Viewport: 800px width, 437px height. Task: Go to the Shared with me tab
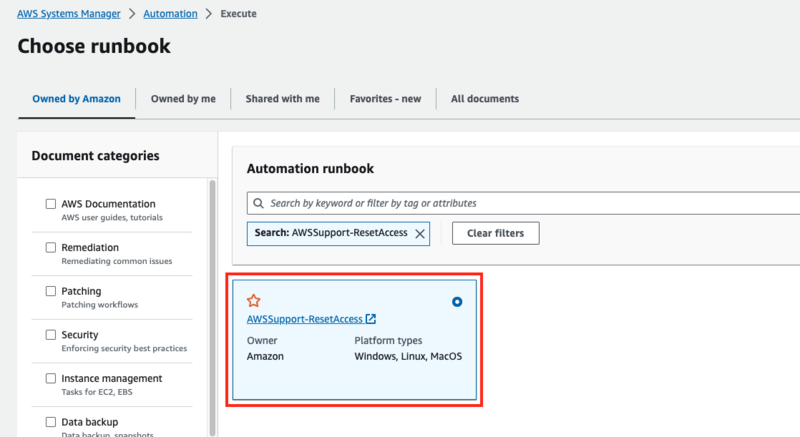pyautogui.click(x=283, y=99)
